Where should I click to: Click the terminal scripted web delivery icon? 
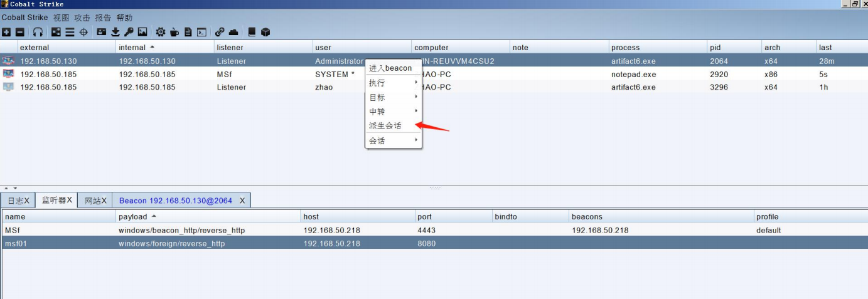click(201, 32)
